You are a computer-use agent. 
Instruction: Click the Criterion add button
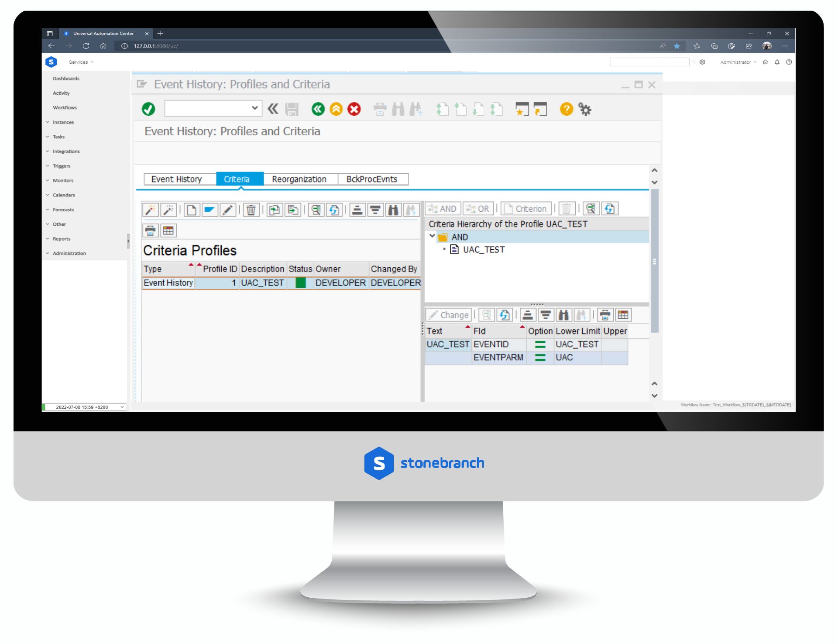pos(525,208)
